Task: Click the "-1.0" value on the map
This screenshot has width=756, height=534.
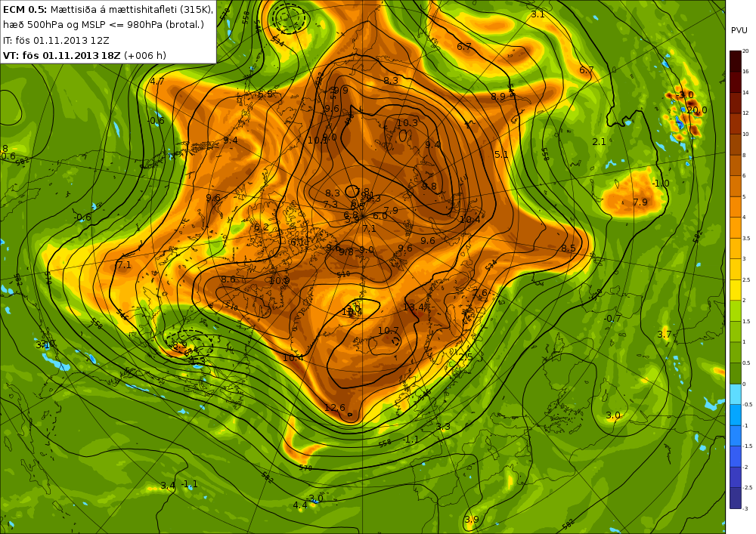Action: [x=661, y=184]
